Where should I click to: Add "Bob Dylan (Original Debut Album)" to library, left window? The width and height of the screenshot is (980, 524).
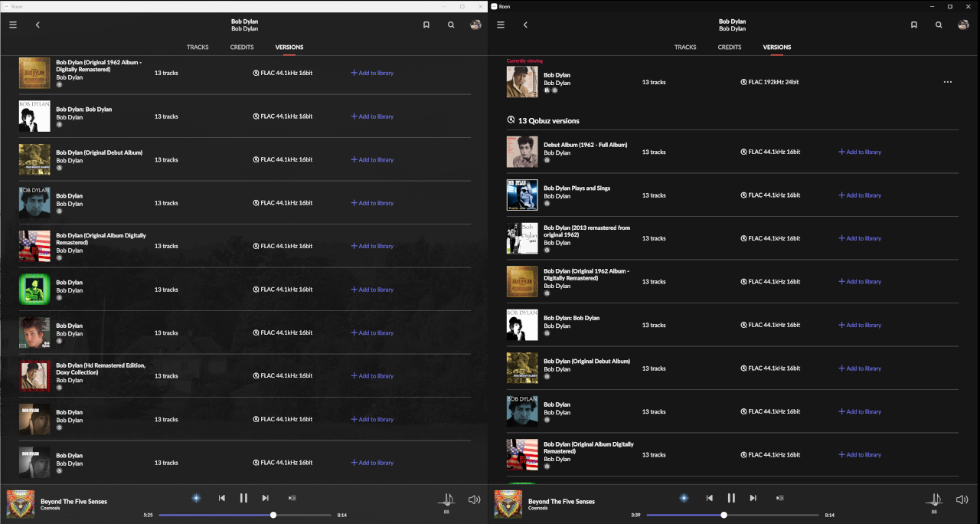(x=372, y=160)
